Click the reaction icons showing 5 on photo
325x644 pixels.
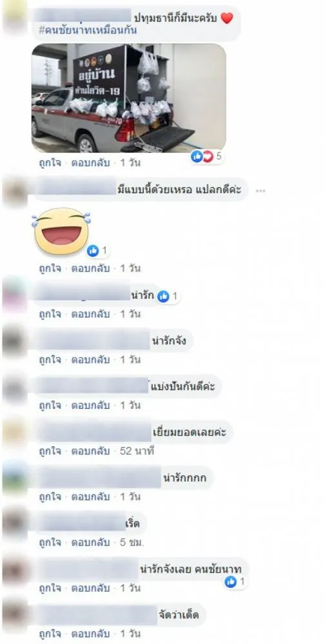click(x=202, y=156)
